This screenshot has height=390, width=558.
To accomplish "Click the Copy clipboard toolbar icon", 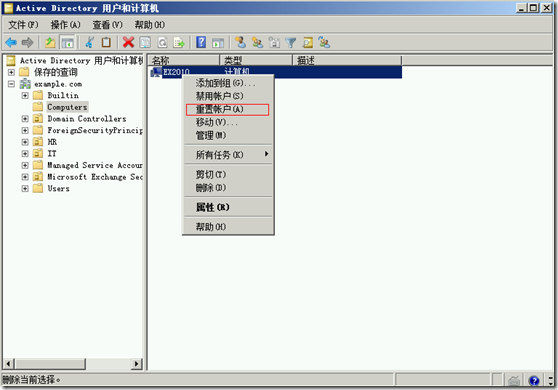I will click(106, 43).
